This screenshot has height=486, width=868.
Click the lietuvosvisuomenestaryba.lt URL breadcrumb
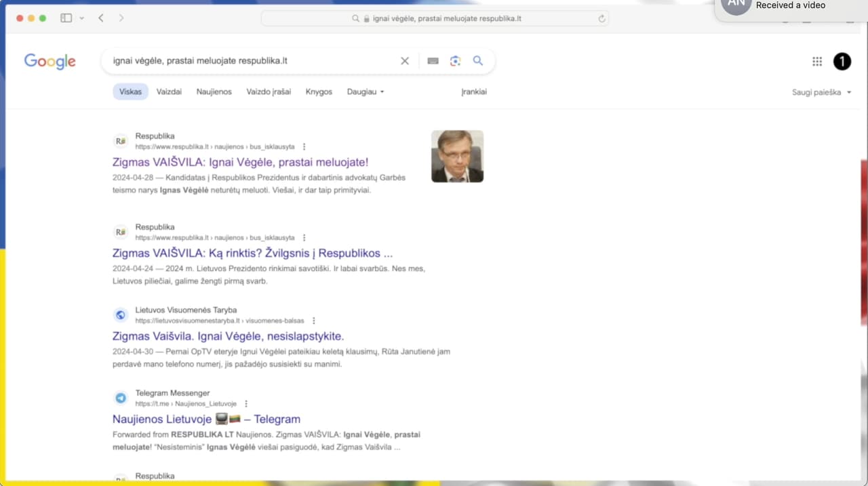click(x=220, y=321)
